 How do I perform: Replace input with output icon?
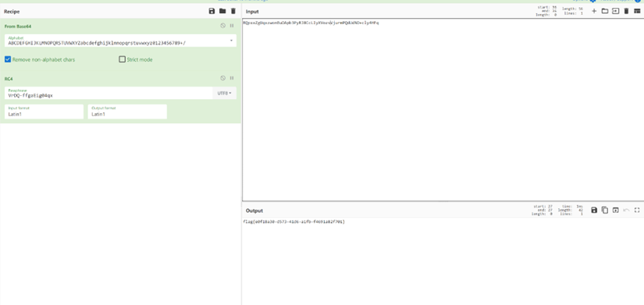pos(615,210)
